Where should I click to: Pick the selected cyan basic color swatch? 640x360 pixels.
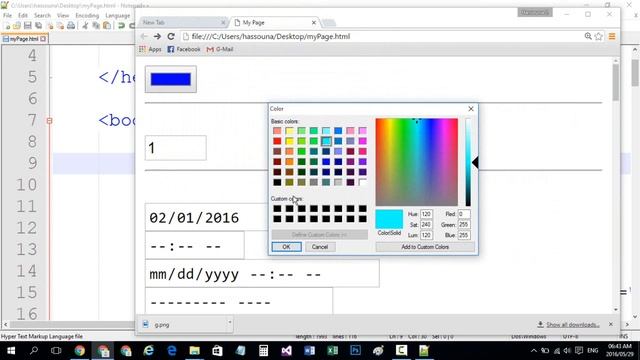(326, 141)
